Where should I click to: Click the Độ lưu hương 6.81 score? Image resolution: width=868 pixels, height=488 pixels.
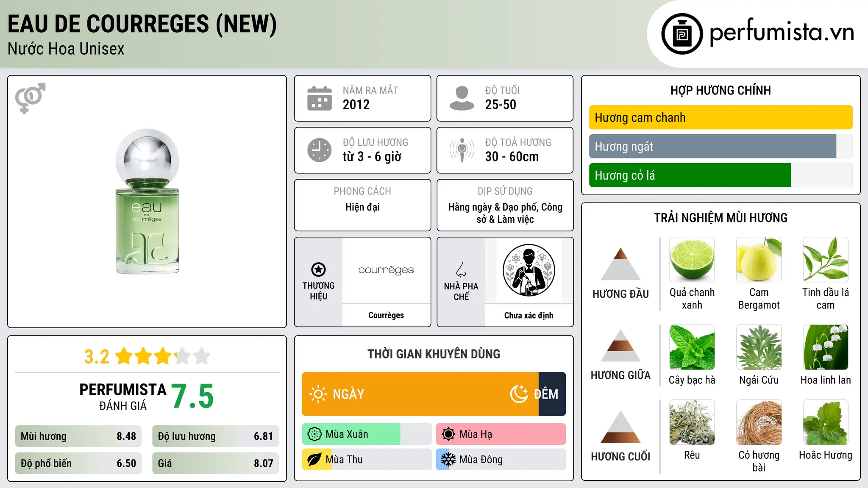point(215,436)
